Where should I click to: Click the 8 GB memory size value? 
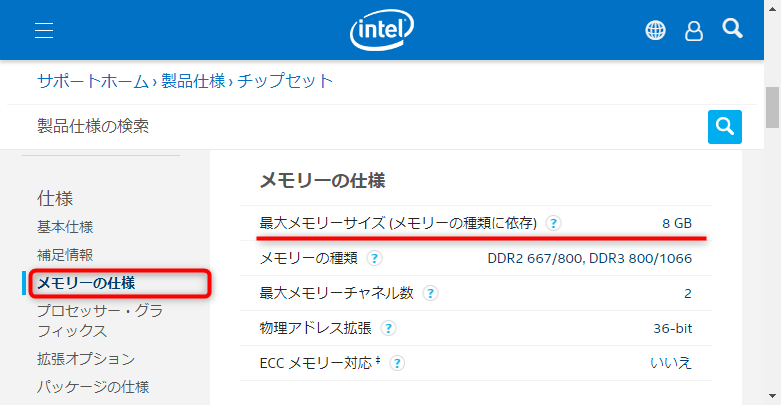pyautogui.click(x=677, y=223)
